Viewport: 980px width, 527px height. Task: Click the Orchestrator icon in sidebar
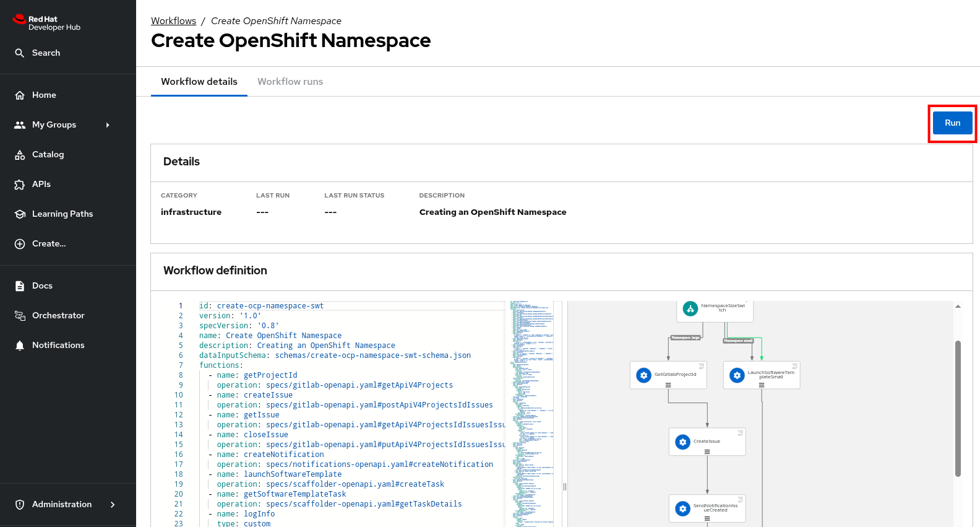pyautogui.click(x=20, y=316)
